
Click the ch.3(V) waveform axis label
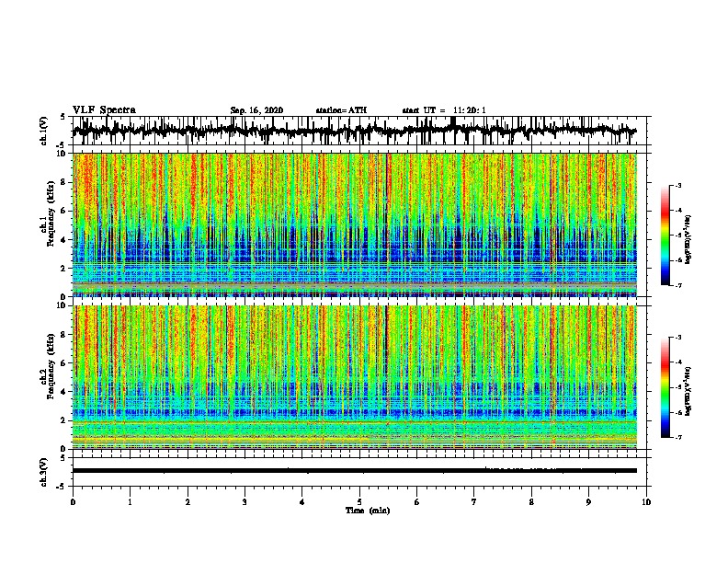44,472
